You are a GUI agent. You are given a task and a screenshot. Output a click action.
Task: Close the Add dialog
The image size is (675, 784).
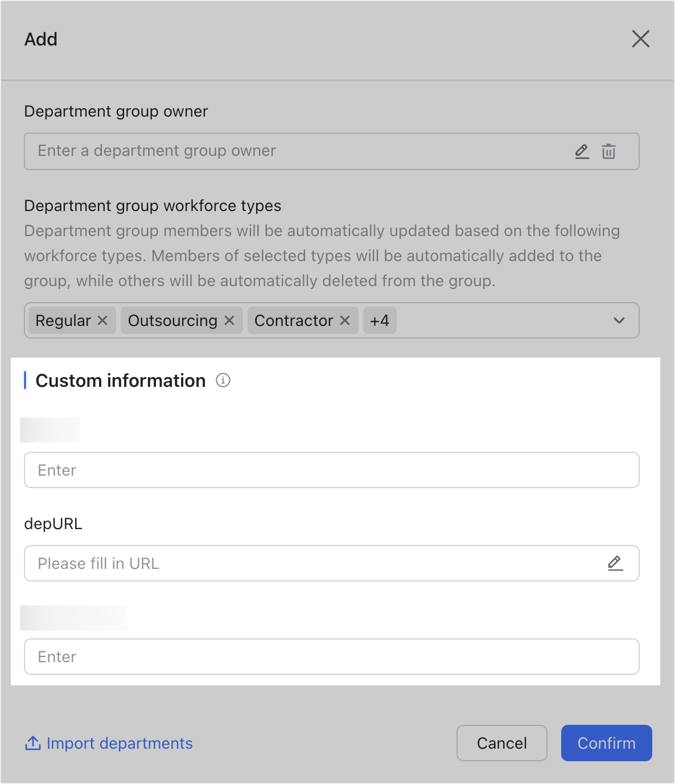[x=641, y=39]
